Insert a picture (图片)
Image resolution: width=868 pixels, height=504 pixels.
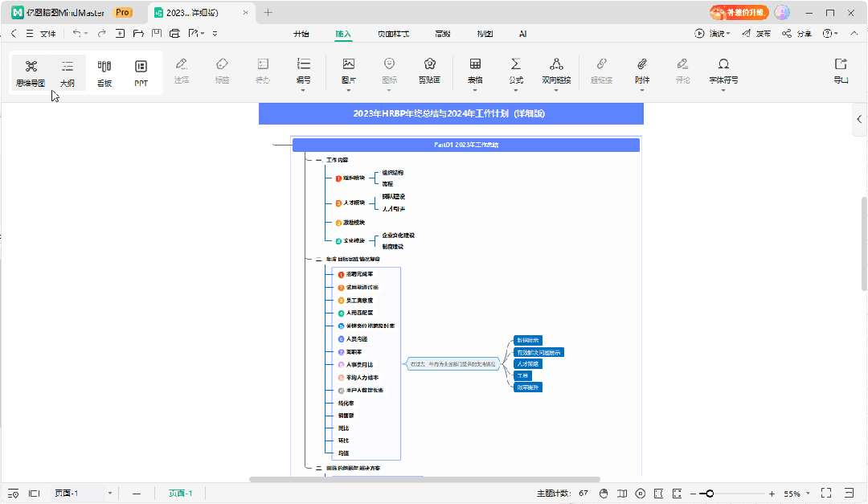pyautogui.click(x=348, y=71)
